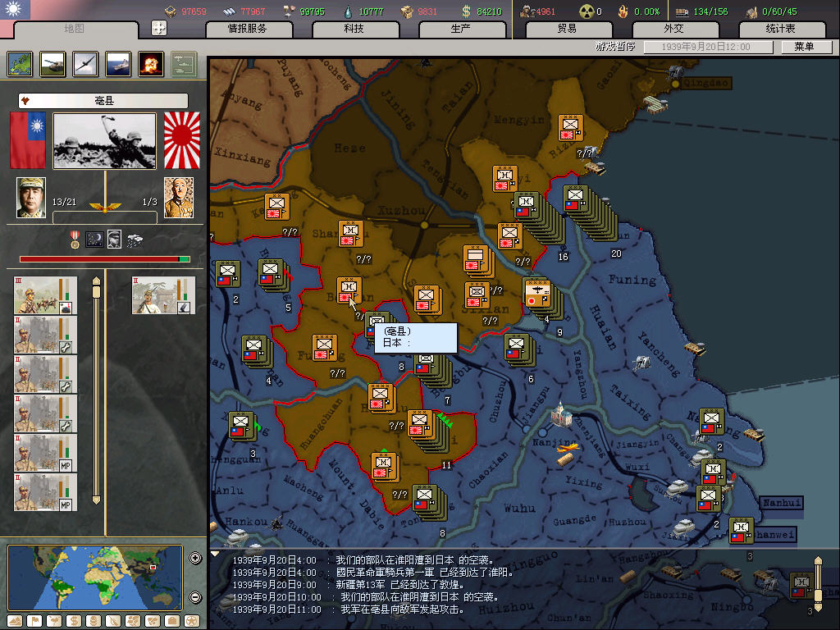This screenshot has width=840, height=630.
Task: Click the up arrow of the unit list scrollbar
Action: 96,281
